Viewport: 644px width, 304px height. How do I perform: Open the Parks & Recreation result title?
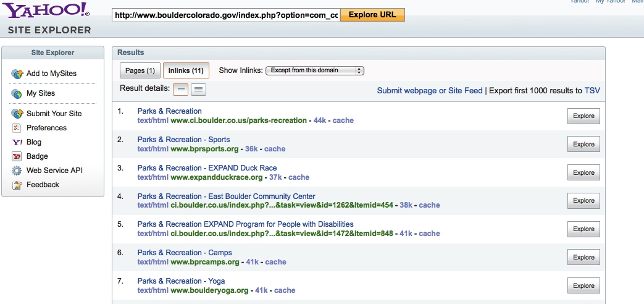coord(170,111)
